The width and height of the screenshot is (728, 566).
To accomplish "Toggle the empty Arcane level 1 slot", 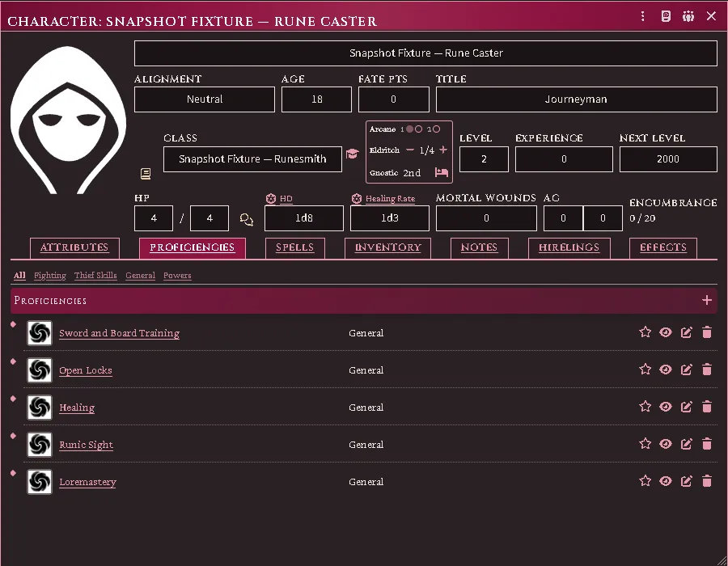I will pyautogui.click(x=418, y=129).
